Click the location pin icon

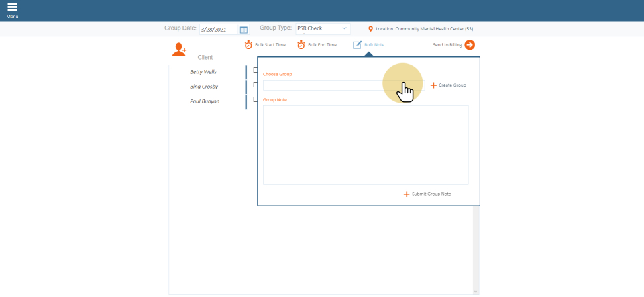pos(370,29)
